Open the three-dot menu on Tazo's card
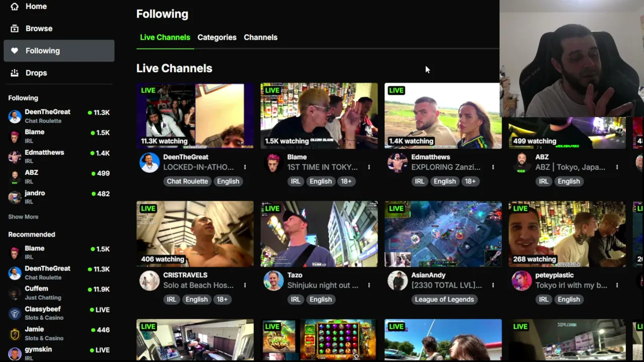Viewport: 644px width, 362px height. pos(369,285)
